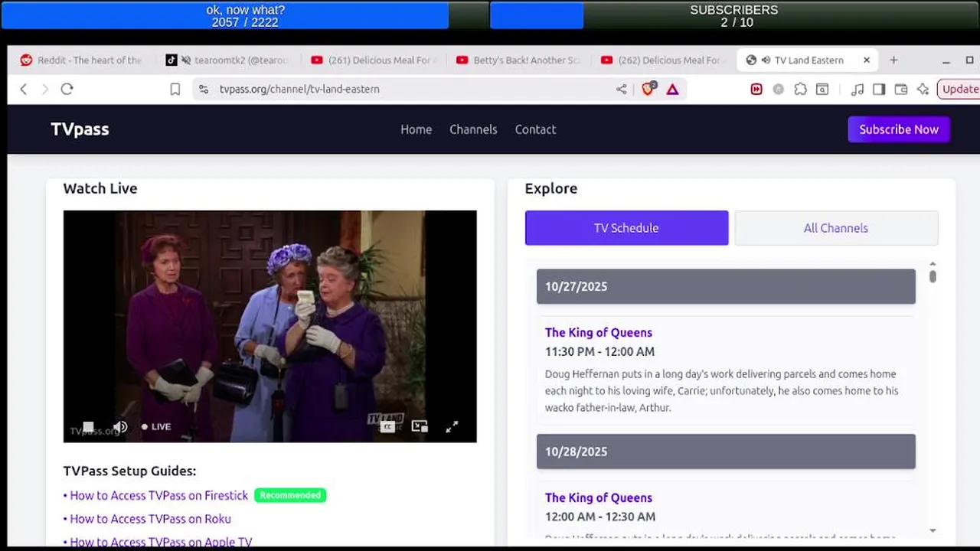Screen dimensions: 980x551
Task: Click the 10/27/2025 date header
Action: pos(726,286)
